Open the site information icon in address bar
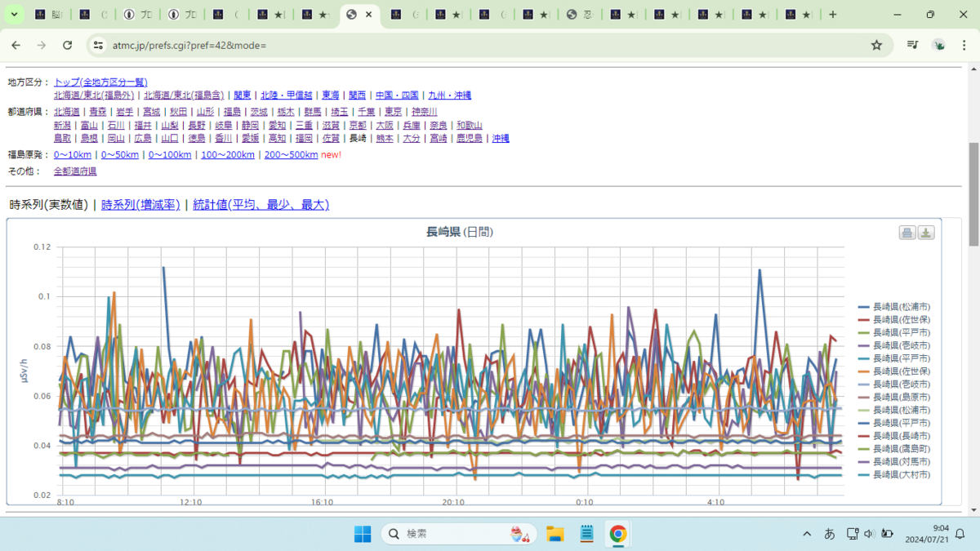Screen dimensions: 980x551 tap(98, 45)
